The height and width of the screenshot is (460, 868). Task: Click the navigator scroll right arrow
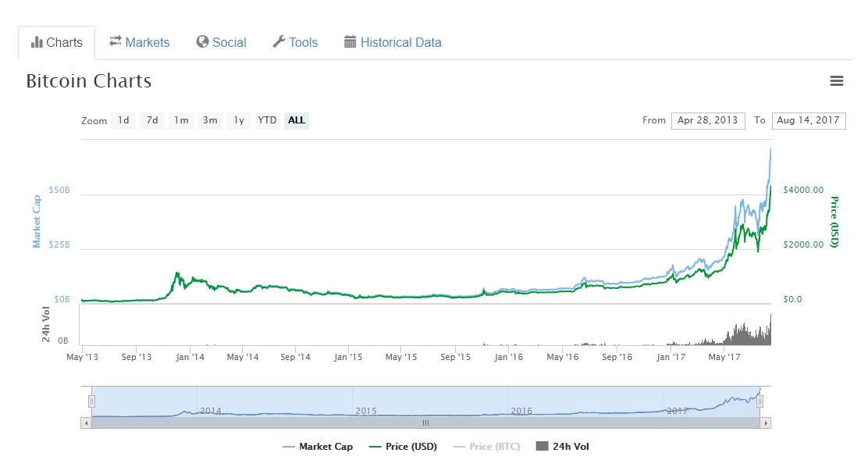coord(766,423)
